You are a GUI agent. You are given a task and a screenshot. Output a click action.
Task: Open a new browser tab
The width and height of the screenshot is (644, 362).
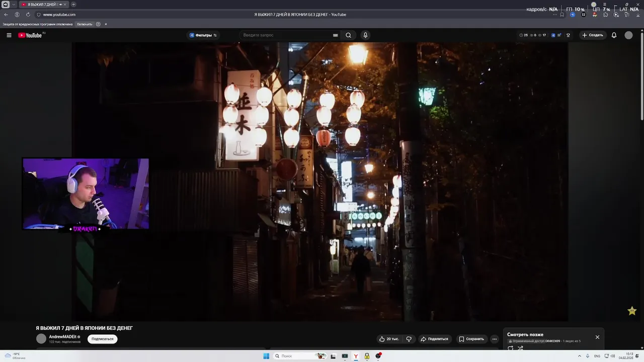73,5
